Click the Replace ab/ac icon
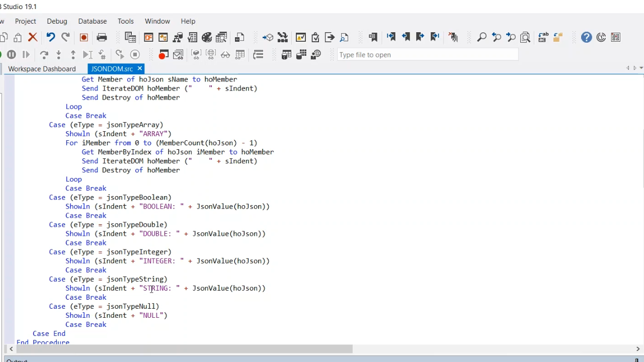Viewport: 644px width, 362px height. (x=543, y=37)
